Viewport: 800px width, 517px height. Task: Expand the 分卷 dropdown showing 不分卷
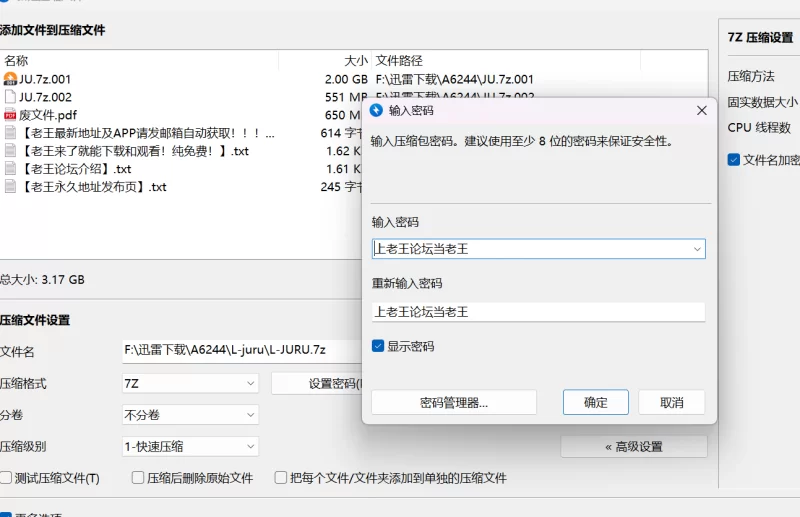click(190, 414)
